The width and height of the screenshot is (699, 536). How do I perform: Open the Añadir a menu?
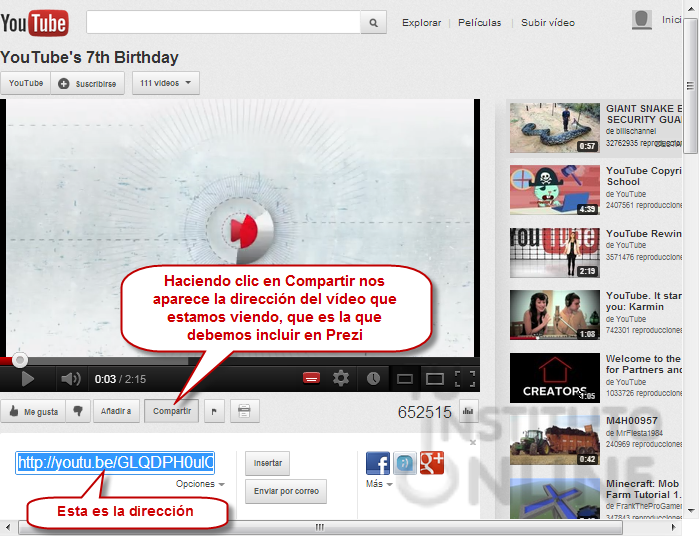[x=116, y=411]
